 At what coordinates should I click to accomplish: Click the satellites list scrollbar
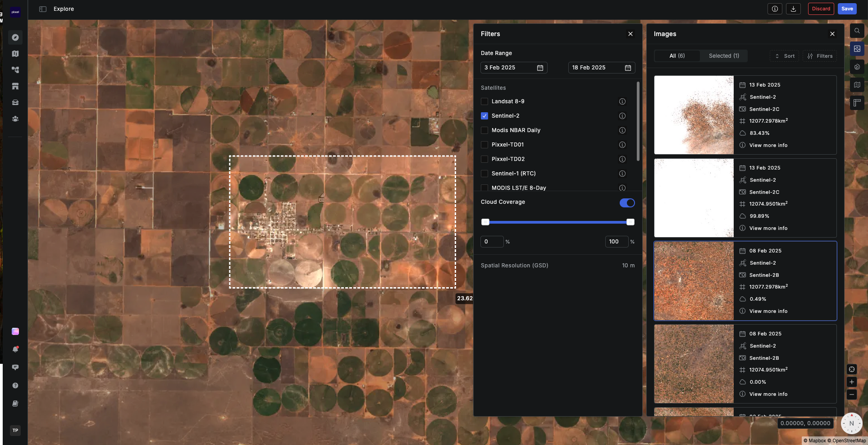(638, 121)
